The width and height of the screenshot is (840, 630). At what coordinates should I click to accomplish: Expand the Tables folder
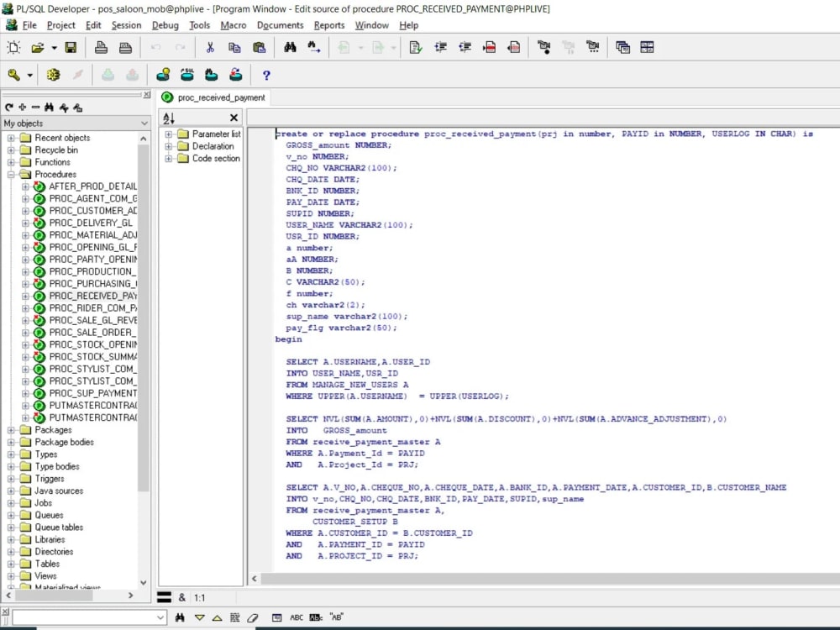click(11, 564)
